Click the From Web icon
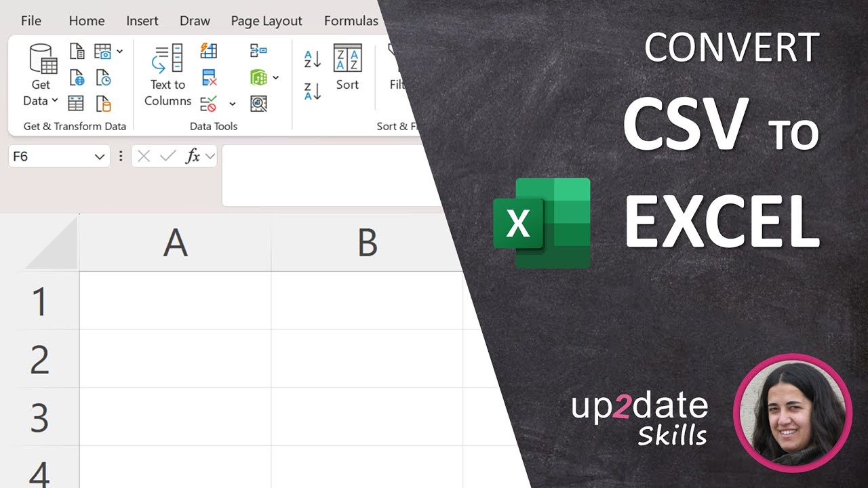Image resolution: width=868 pixels, height=488 pixels. click(x=77, y=77)
